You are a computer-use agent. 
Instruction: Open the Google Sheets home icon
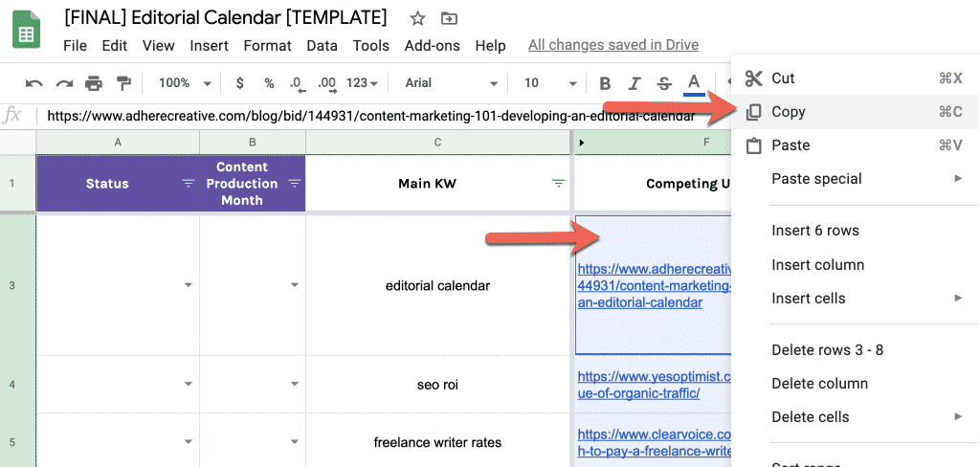[x=26, y=31]
